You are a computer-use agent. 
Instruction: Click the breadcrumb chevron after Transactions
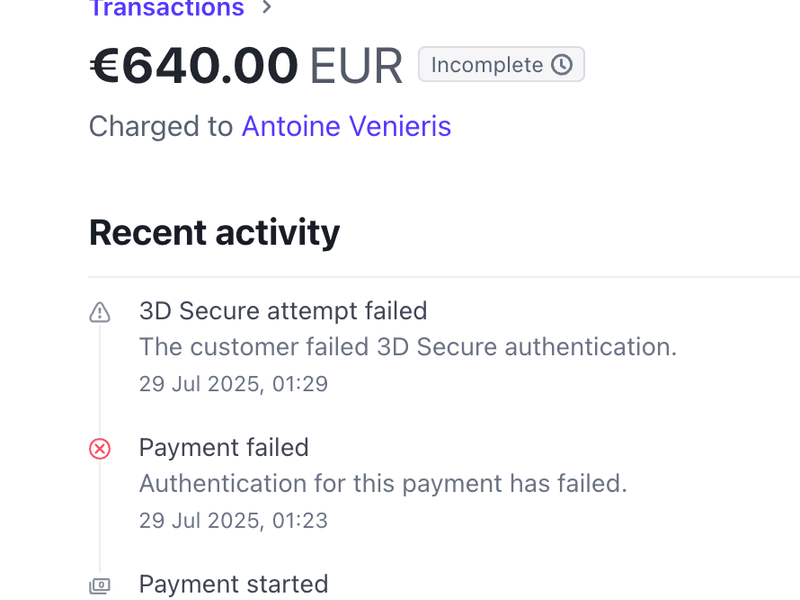click(266, 8)
